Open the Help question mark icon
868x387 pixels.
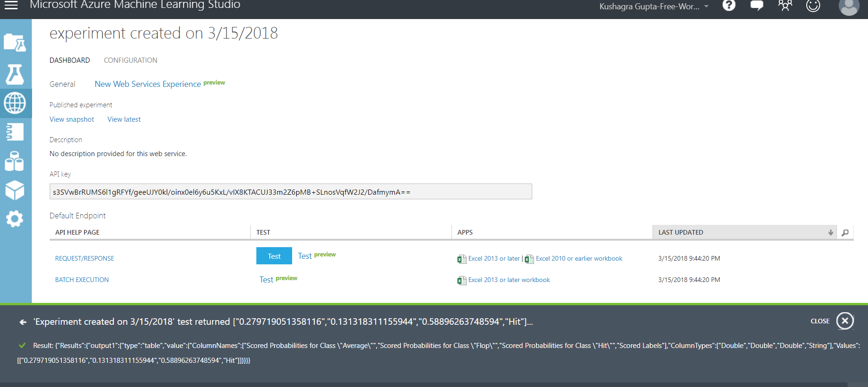pyautogui.click(x=729, y=5)
